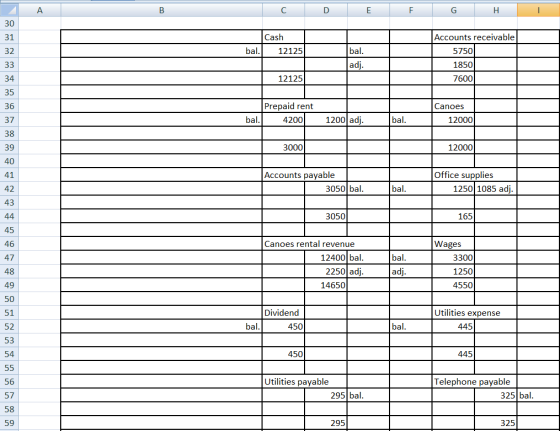Select cell containing 14650

(x=326, y=285)
